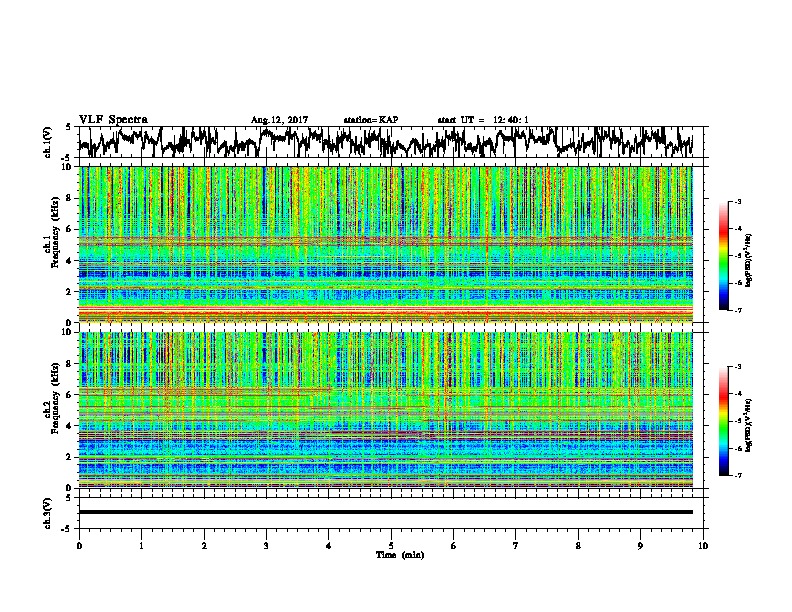This screenshot has height=612, width=792.
Task: Select the date text "Aug.12, 2017"
Action: pos(279,120)
